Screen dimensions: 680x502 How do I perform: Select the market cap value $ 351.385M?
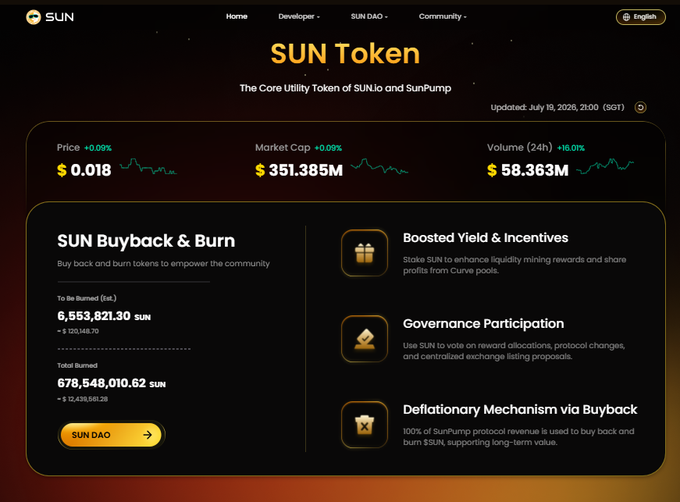coord(299,170)
